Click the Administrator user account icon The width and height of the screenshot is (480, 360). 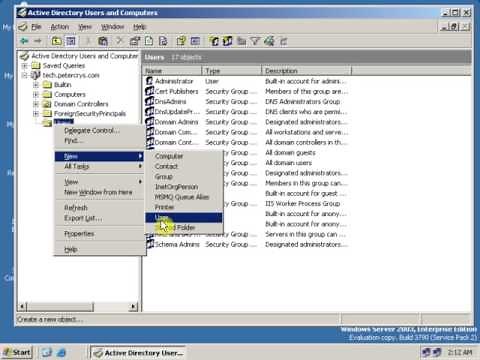150,81
